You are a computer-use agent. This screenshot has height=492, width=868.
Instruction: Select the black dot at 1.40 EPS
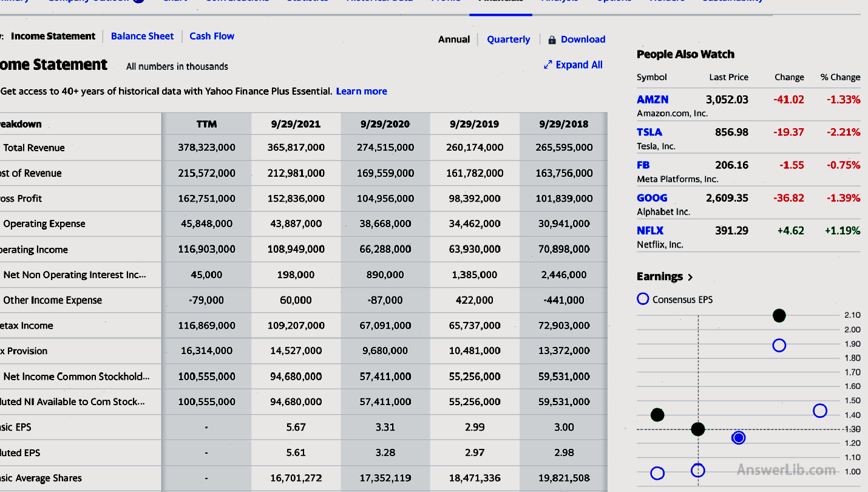pyautogui.click(x=657, y=415)
